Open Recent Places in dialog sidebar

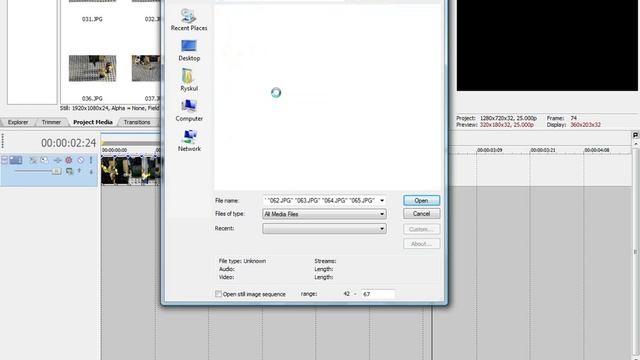(x=189, y=20)
